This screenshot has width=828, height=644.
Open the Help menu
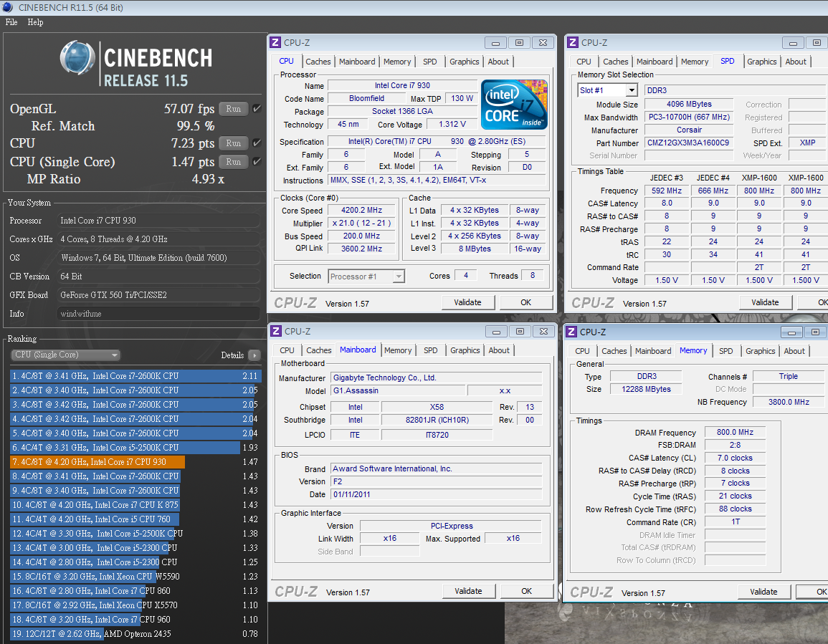point(35,22)
